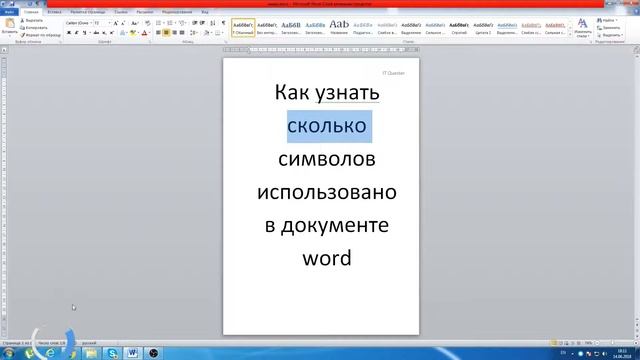640x360 pixels.
Task: Switch to the References (Ссылки) tab
Action: (121, 12)
